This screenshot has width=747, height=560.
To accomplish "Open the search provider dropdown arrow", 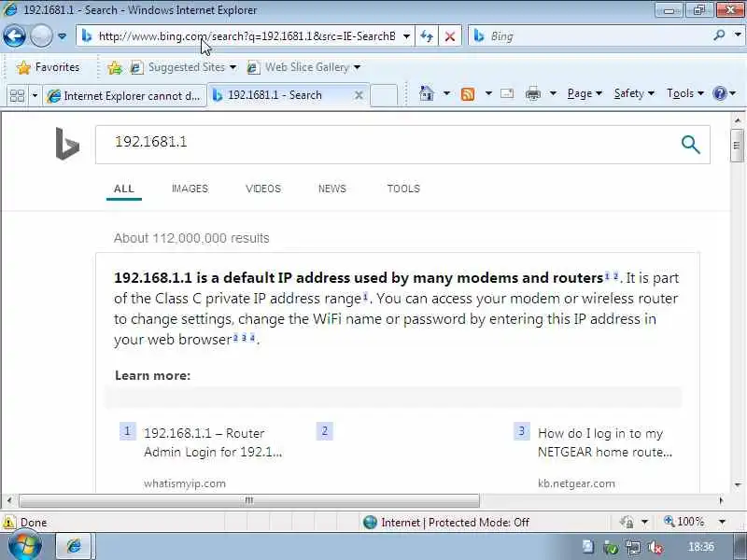I will [738, 35].
